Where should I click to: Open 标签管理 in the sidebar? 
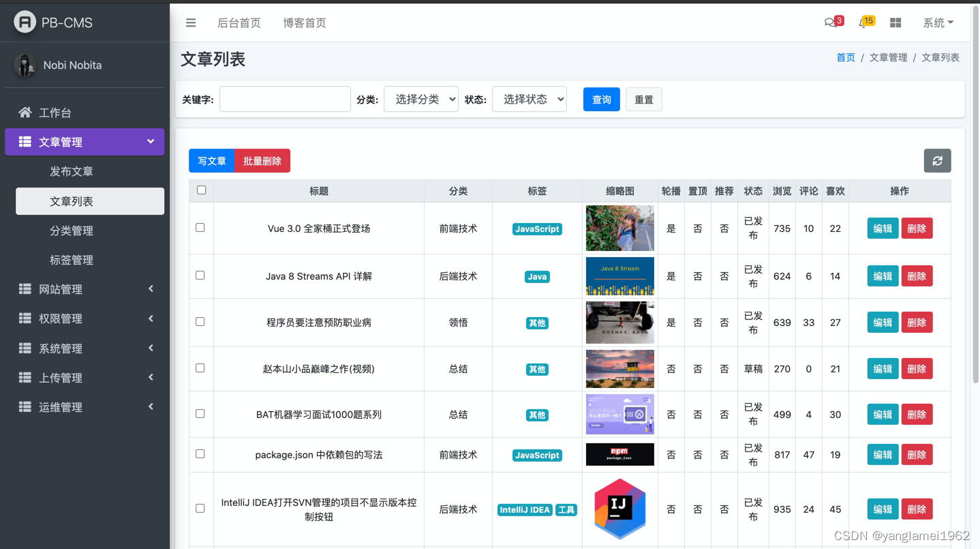(90, 260)
